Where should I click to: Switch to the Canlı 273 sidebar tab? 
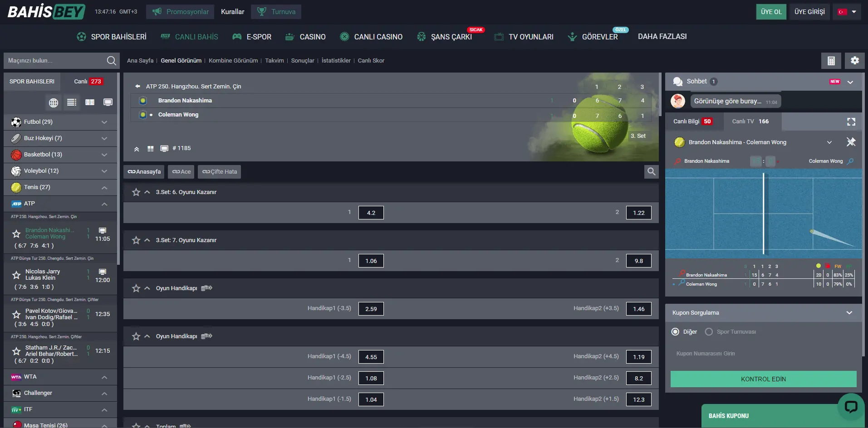pos(88,82)
